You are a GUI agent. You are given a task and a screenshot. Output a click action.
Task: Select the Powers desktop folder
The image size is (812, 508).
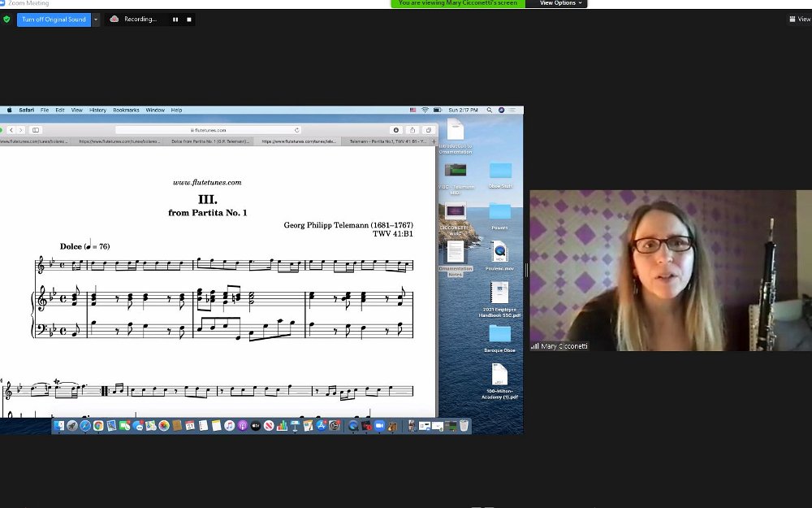499,216
